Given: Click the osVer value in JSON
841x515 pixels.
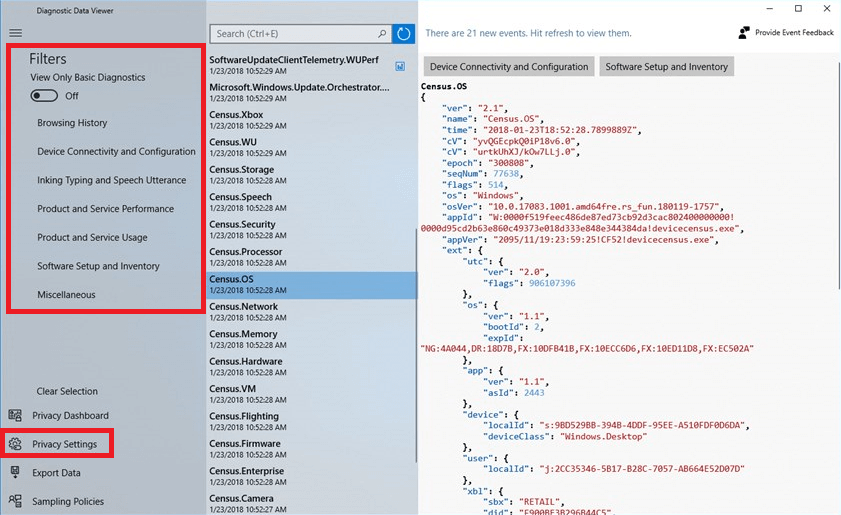Looking at the screenshot, I should click(x=605, y=207).
